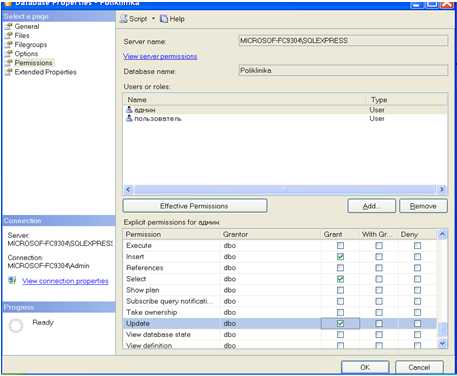Toggle Grant checkbox for Take ownership

[340, 313]
